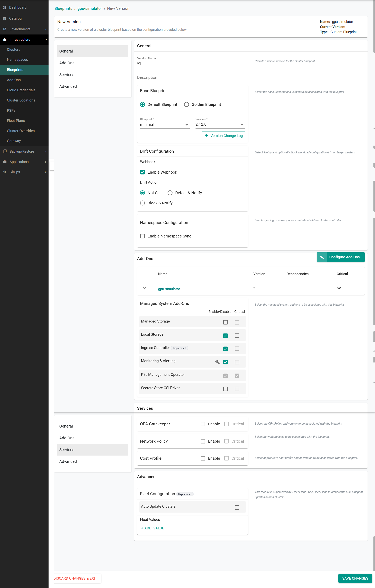The image size is (375, 588).
Task: Check Enable Namespace Sync
Action: (x=142, y=236)
